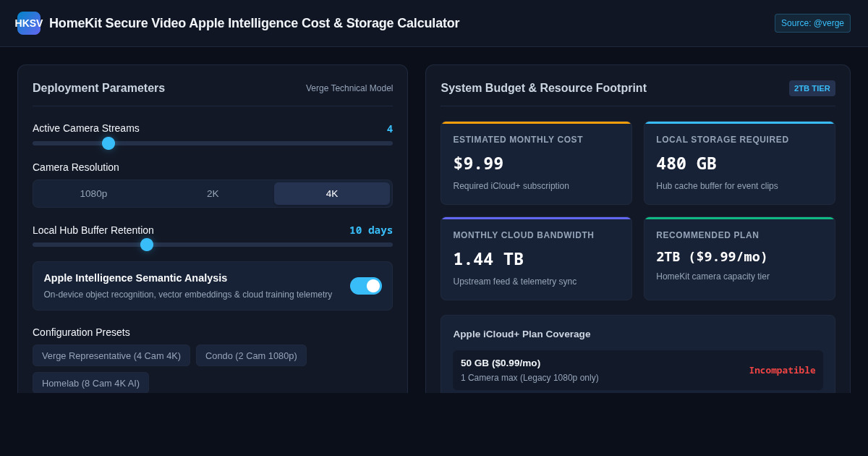Screen dimensions: 868x456
Task: Adjust the Local Hub Buffer Retention slider
Action: tap(213, 245)
